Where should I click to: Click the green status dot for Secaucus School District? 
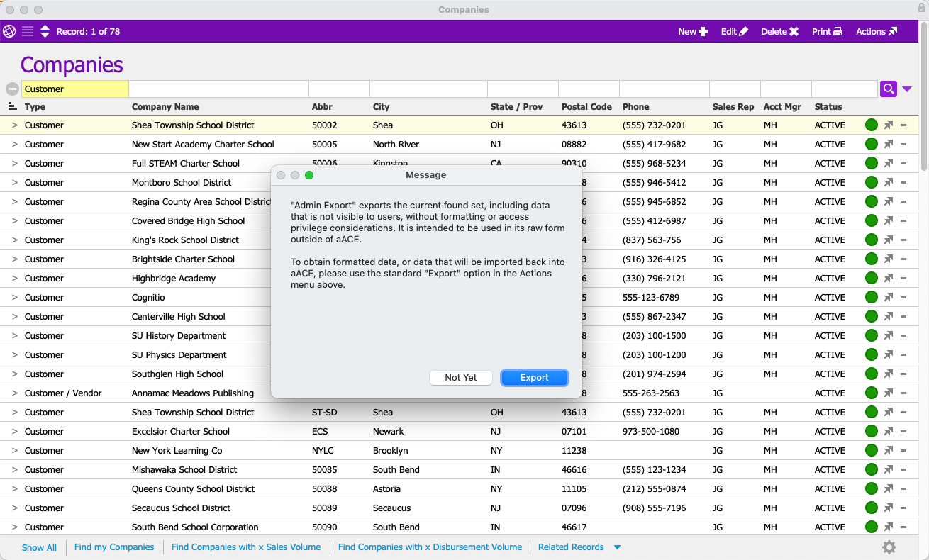pos(872,508)
